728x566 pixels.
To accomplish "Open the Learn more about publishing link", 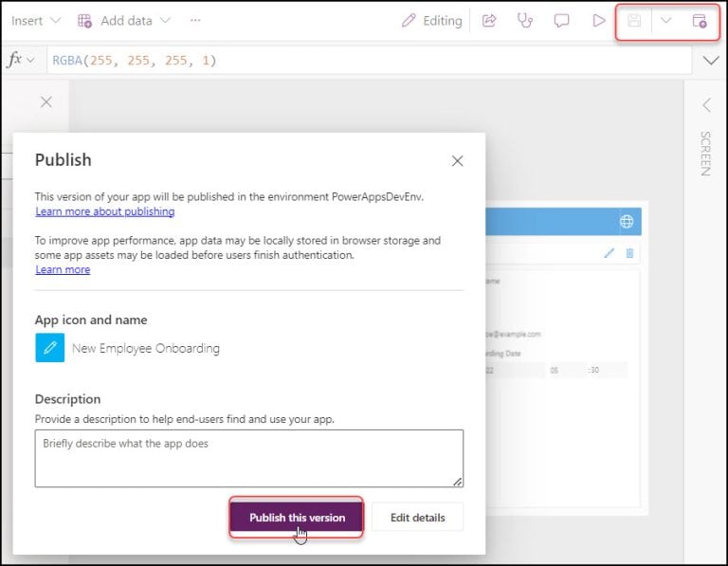I will pos(104,211).
